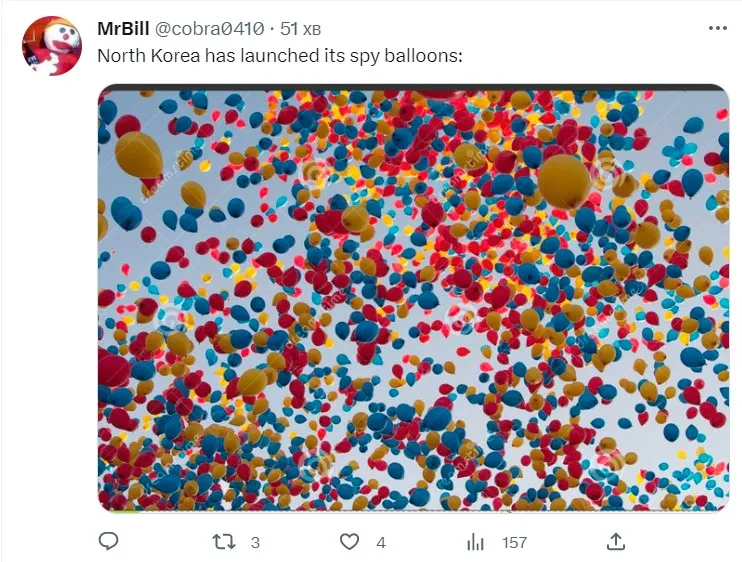Open the reply composer via the speech-bubble icon

click(x=109, y=541)
